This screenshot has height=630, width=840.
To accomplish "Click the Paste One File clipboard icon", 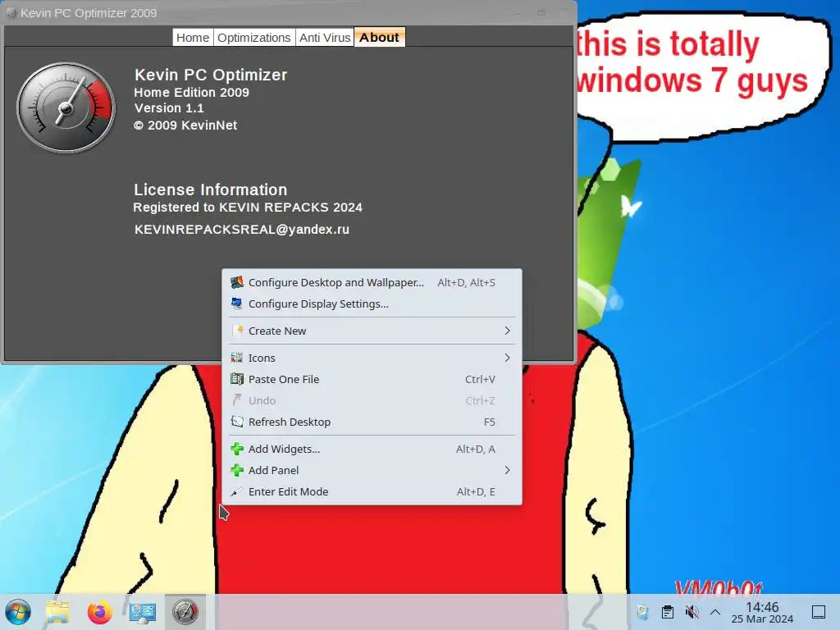I will point(237,379).
